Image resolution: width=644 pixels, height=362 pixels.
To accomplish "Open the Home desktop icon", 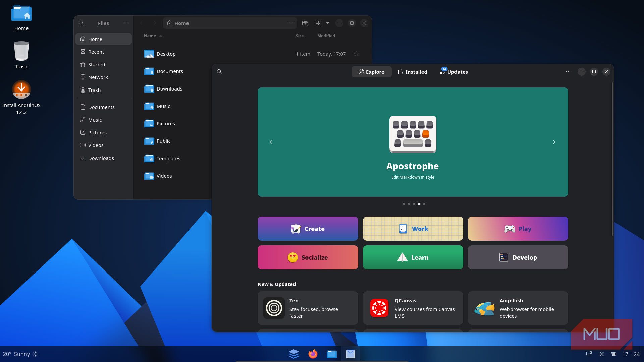I will tap(21, 18).
